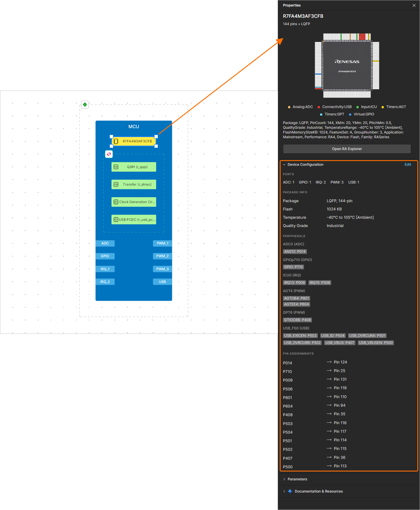Click the Clock Generation Circuit code icon
Viewport: 420px width, 510px height.
116,202
